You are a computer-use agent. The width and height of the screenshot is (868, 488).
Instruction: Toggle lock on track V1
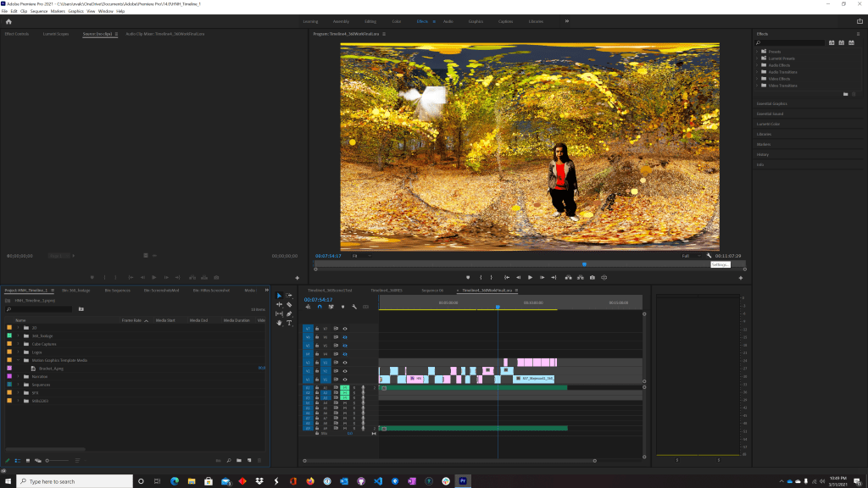pyautogui.click(x=317, y=380)
